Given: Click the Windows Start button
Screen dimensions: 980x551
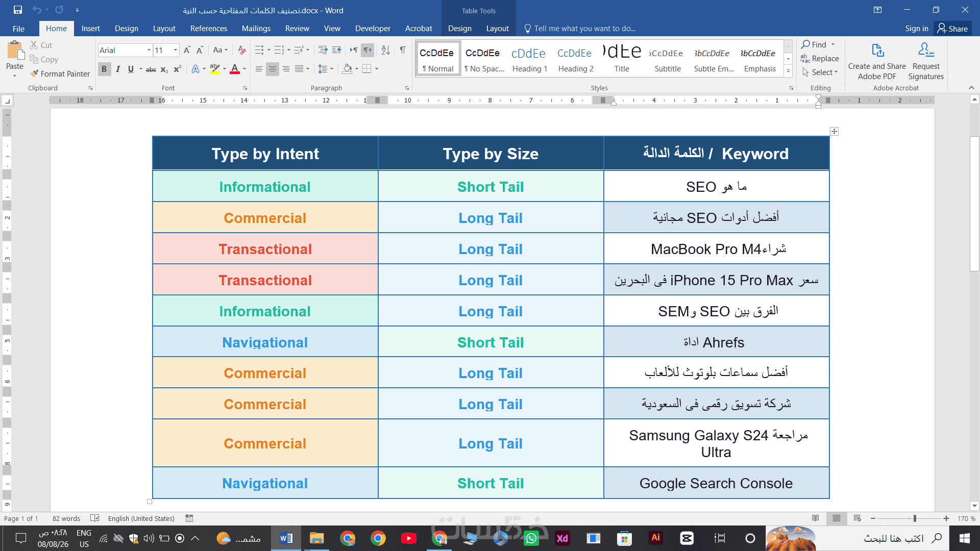Looking at the screenshot, I should pos(965,538).
